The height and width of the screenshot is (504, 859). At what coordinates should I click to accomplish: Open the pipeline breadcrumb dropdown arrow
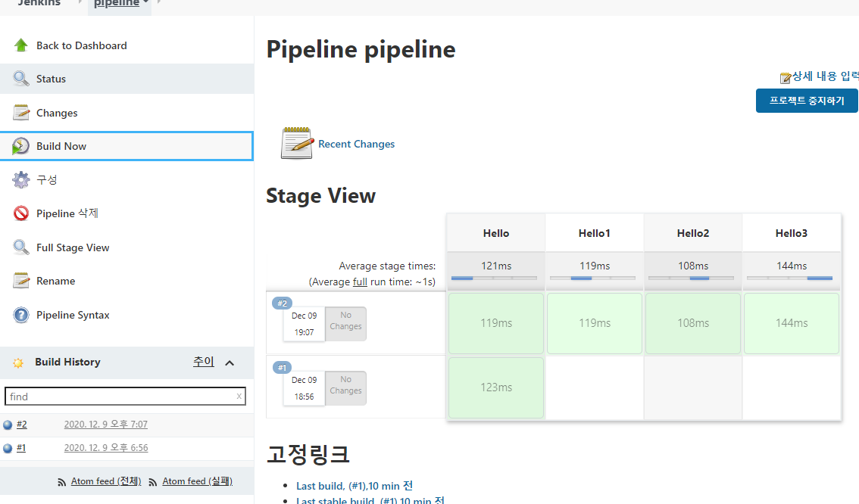point(145,3)
